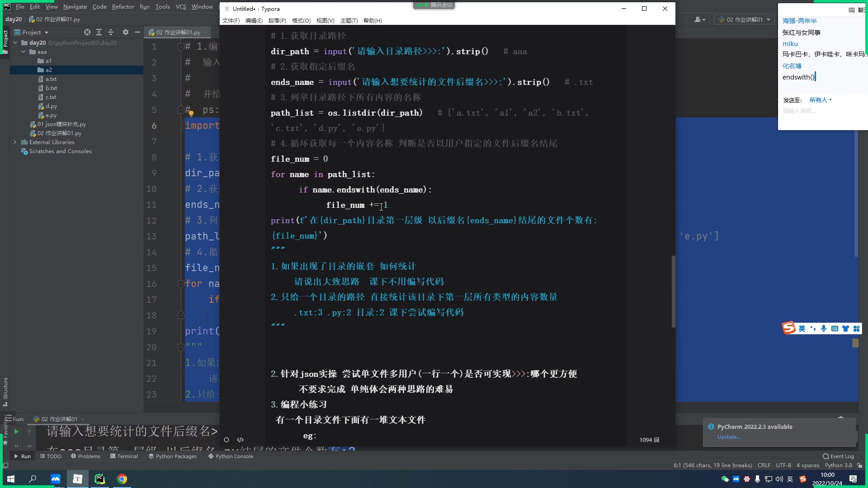The image size is (868, 488).
Task: Click the Select Opened File crosshair in Project panel
Action: (x=86, y=32)
